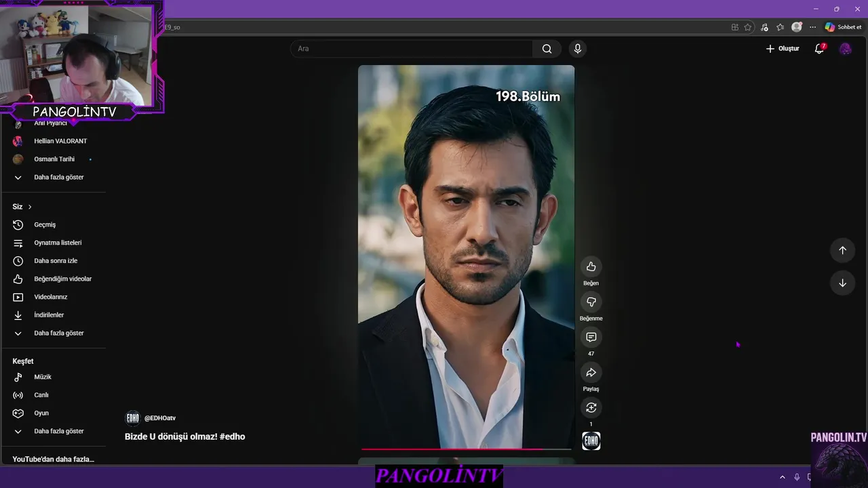Open the browser profile avatar
Image resolution: width=868 pixels, height=488 pixels.
(x=797, y=27)
